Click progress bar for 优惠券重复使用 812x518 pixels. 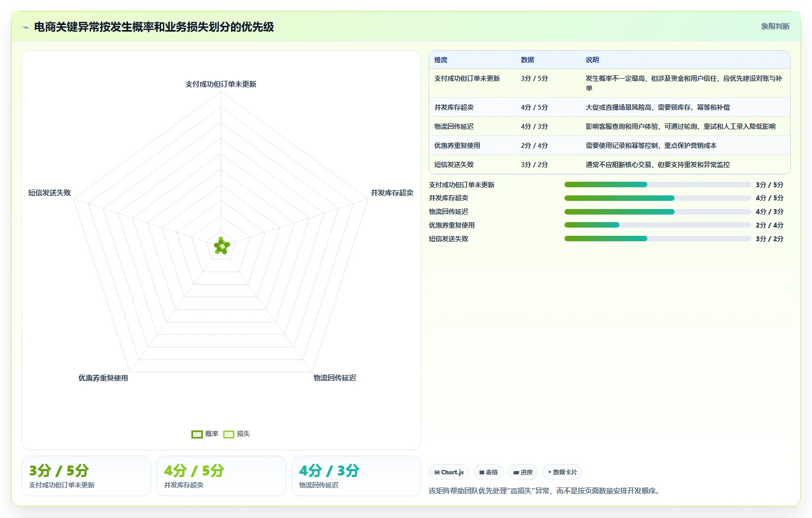[x=658, y=225]
